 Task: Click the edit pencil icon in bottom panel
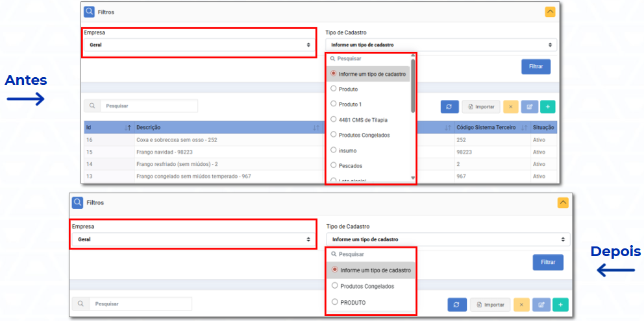pyautogui.click(x=541, y=304)
